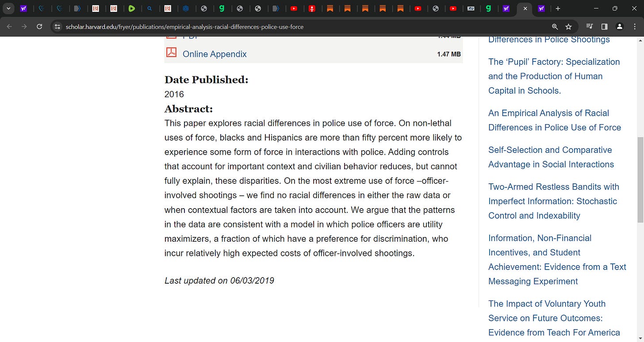Open the Chrome profile avatar
644x342 pixels.
pos(620,27)
